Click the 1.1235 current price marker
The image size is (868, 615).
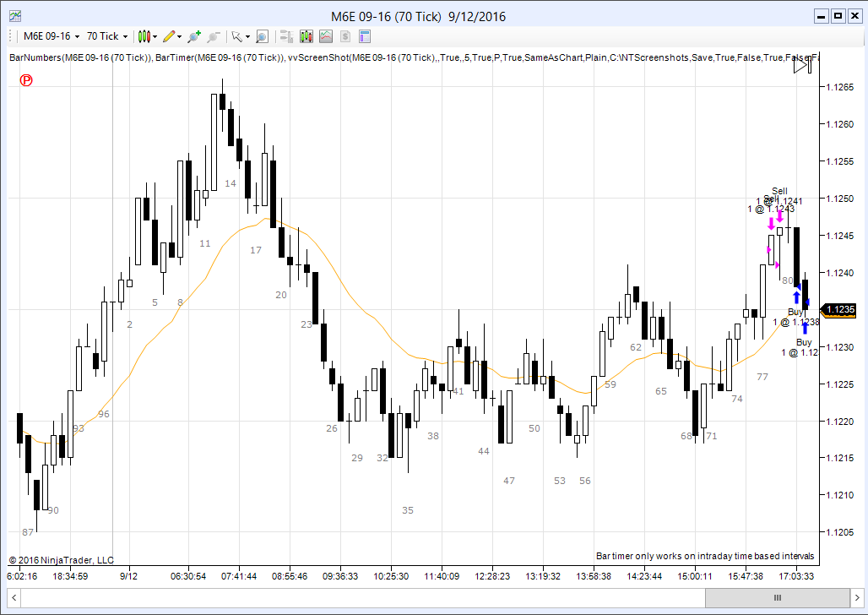[x=839, y=310]
